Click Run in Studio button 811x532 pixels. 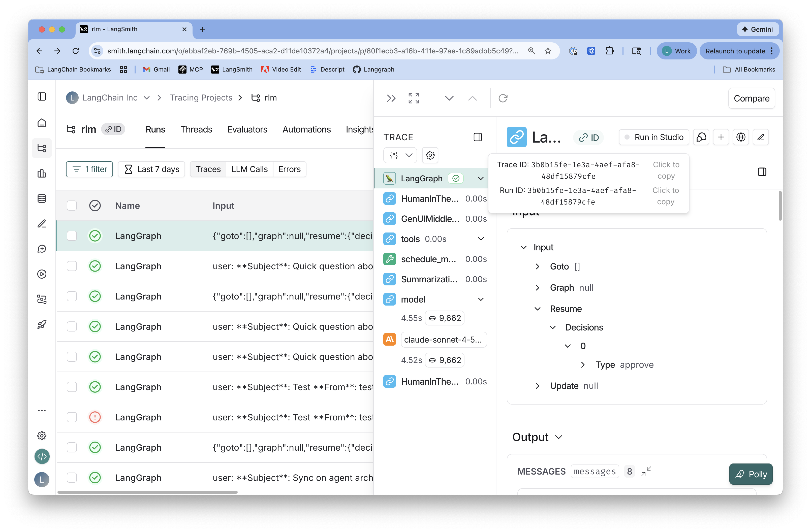click(654, 137)
